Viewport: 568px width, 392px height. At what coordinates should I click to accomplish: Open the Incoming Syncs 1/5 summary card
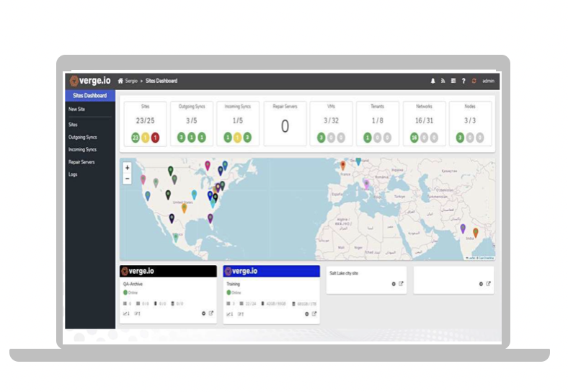[x=238, y=123]
